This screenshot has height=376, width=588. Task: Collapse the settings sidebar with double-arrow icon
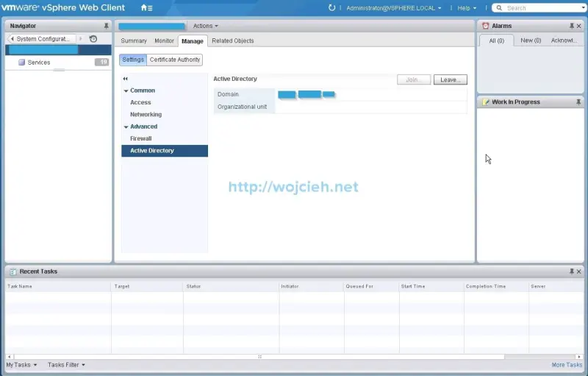coord(126,79)
